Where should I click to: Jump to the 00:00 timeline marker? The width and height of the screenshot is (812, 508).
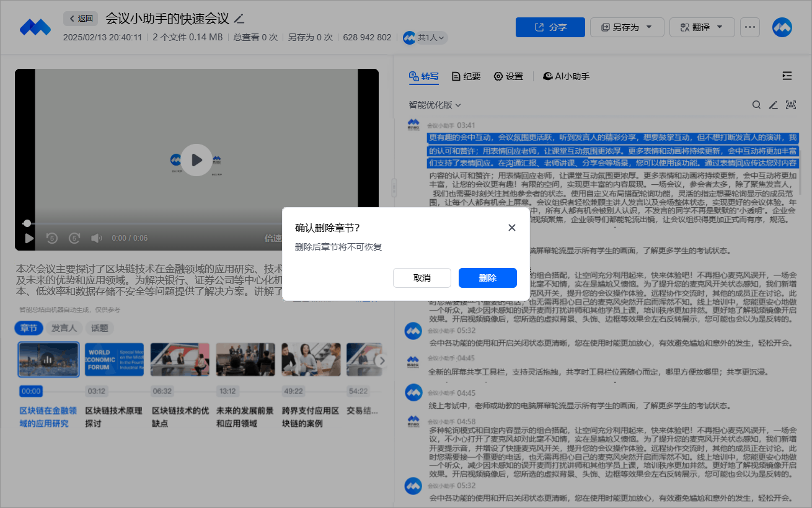pyautogui.click(x=31, y=391)
